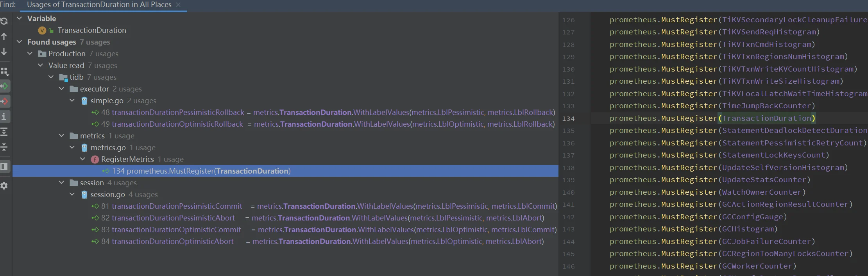
Task: Click read-access icon on usage line 48
Action: [x=95, y=112]
